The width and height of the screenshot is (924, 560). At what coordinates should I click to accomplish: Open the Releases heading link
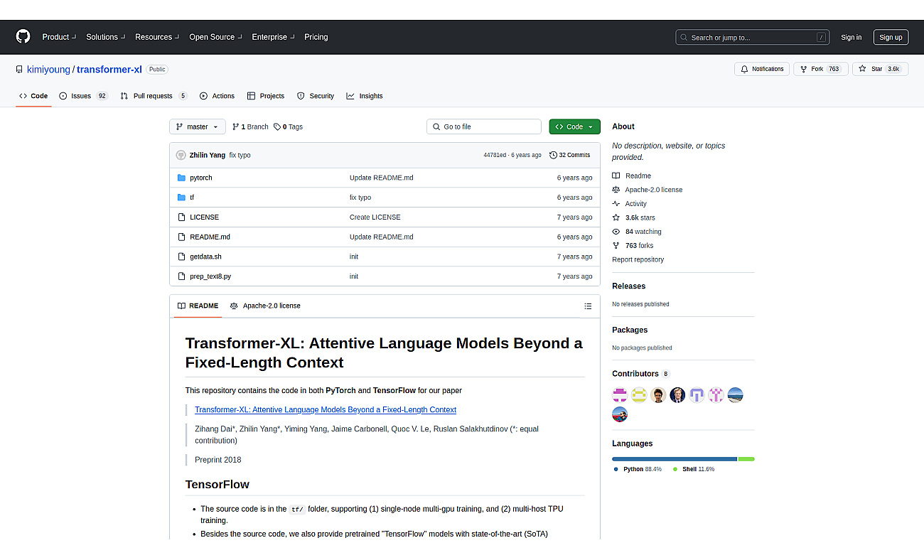point(628,286)
